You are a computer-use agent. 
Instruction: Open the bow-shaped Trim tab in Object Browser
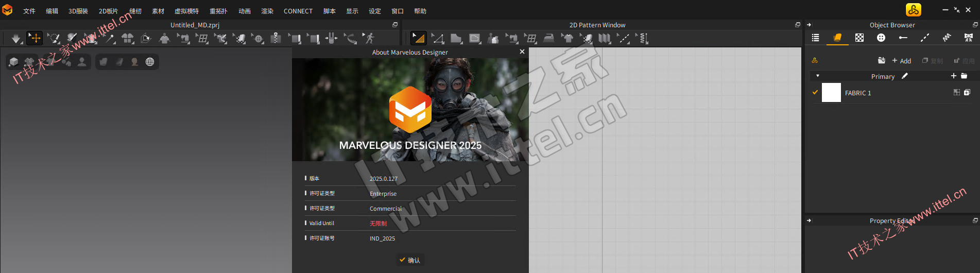(969, 38)
